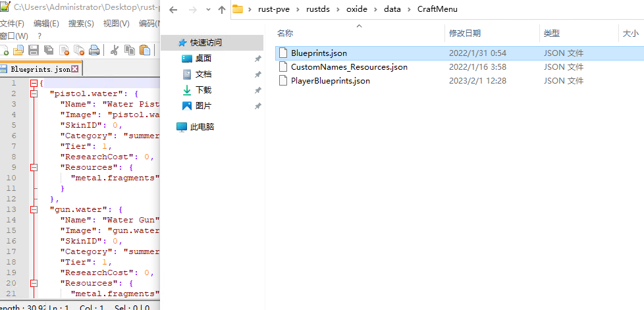Click the Save All toolbar icon
This screenshot has height=310, width=644.
[49, 50]
